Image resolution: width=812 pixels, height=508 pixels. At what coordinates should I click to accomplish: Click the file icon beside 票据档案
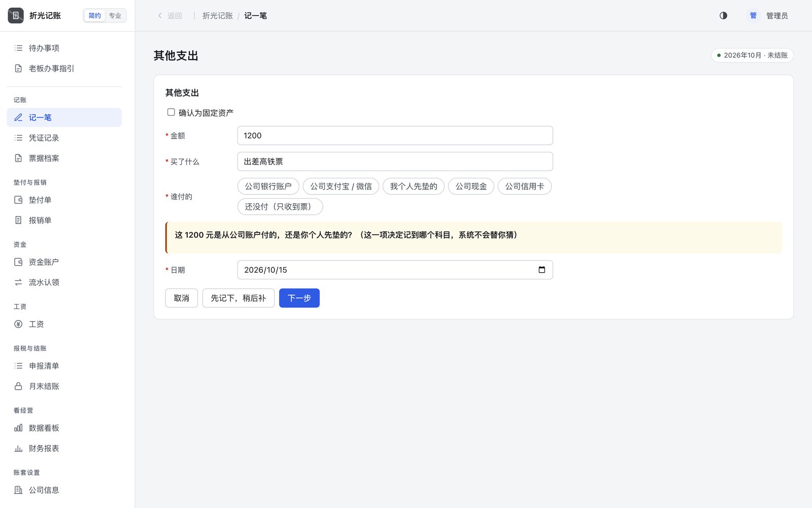(x=18, y=158)
